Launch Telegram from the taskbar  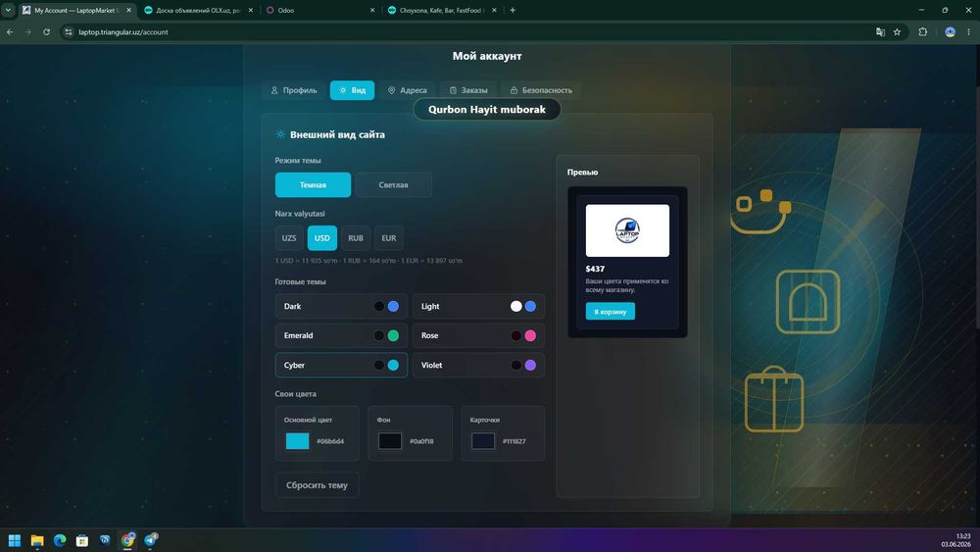(x=151, y=540)
